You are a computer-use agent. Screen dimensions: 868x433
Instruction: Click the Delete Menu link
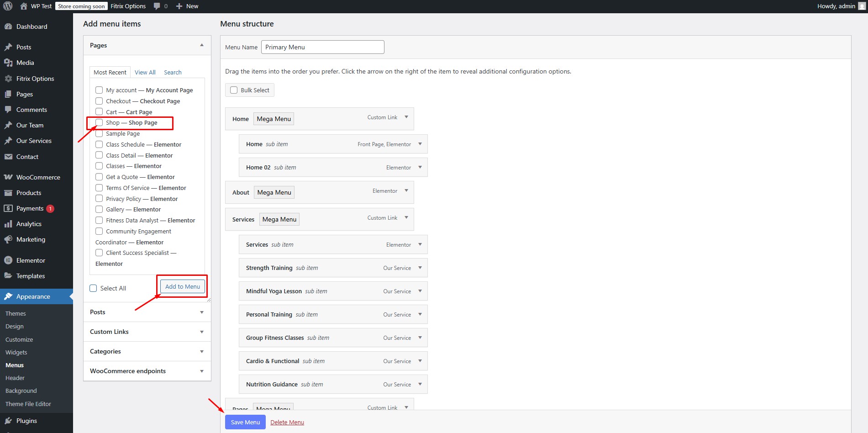tap(287, 422)
